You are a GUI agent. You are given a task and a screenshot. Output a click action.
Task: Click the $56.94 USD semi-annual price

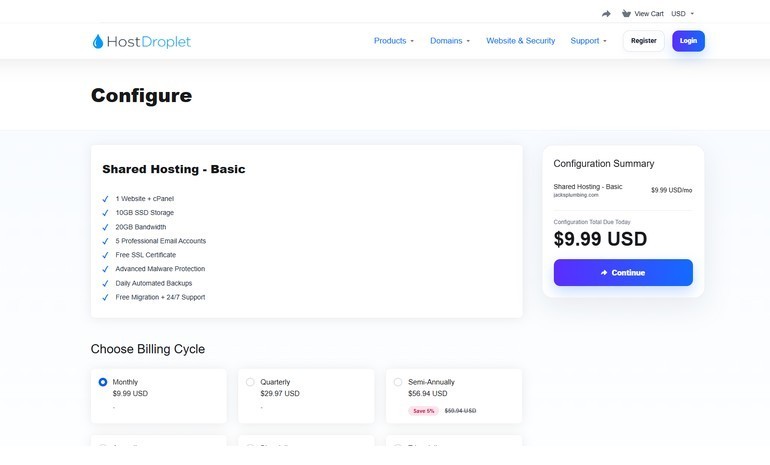point(428,393)
